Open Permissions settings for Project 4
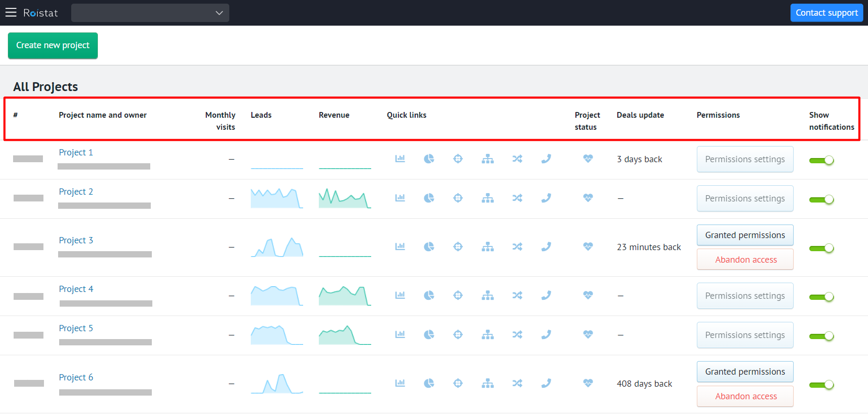This screenshot has height=416, width=868. pos(745,296)
